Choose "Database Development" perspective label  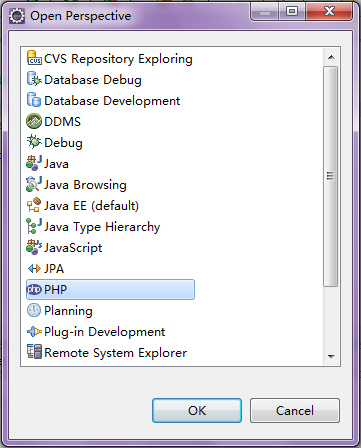click(x=112, y=101)
